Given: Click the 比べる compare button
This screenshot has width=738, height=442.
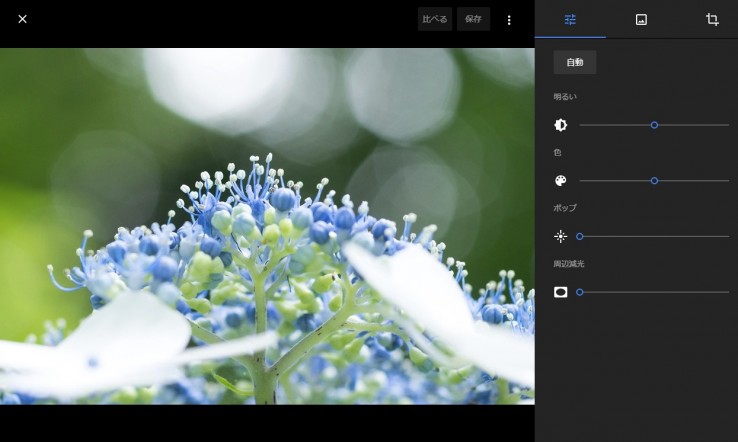Looking at the screenshot, I should tap(435, 19).
